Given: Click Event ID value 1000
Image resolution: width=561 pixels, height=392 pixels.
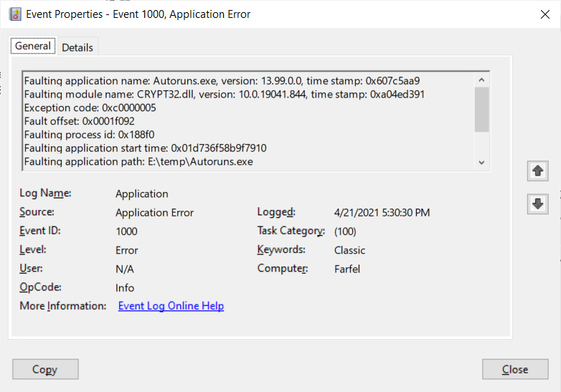Looking at the screenshot, I should tap(126, 231).
